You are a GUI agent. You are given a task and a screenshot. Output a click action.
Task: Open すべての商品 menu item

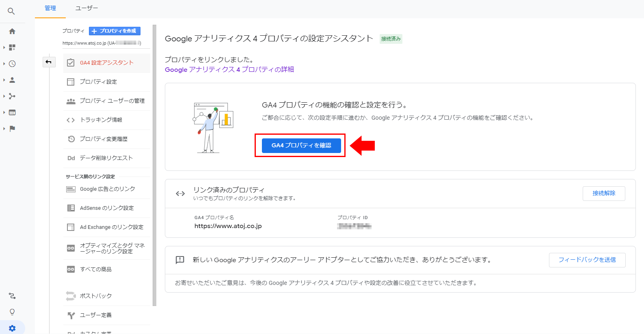click(x=107, y=269)
